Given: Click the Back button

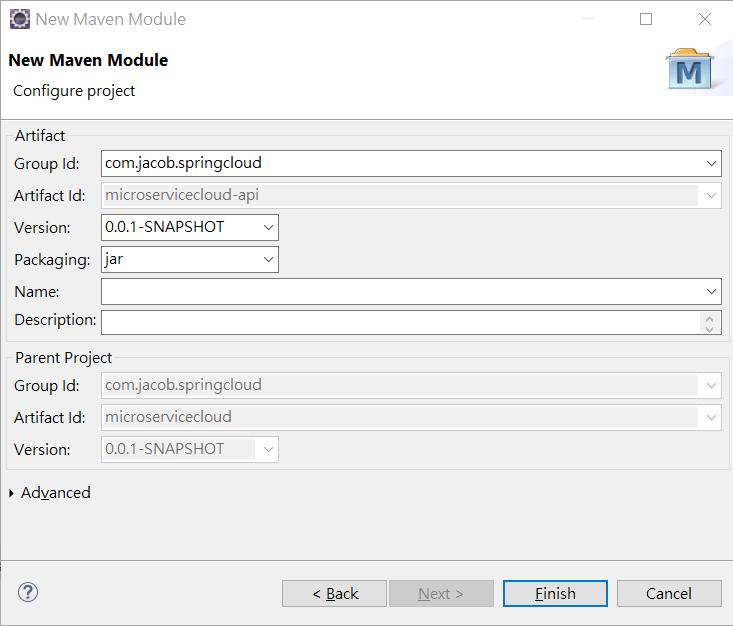Looking at the screenshot, I should point(334,594).
